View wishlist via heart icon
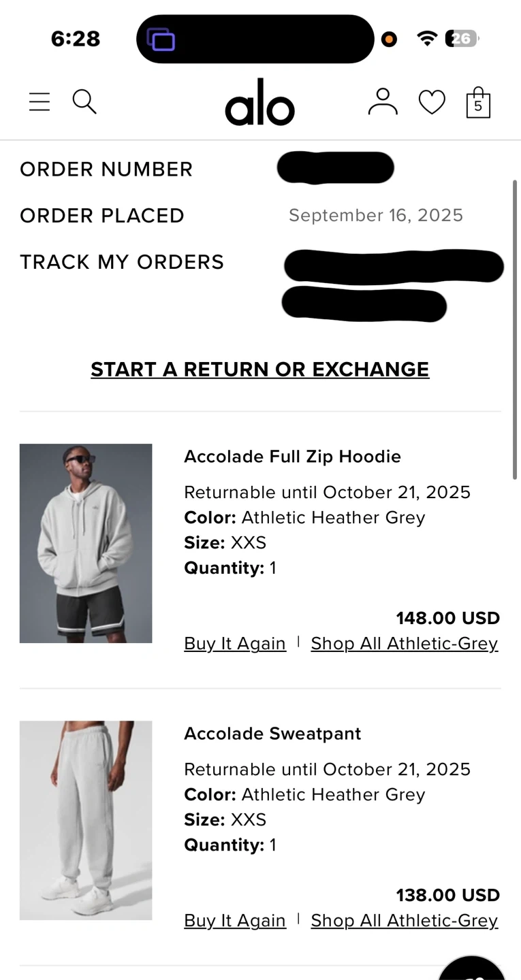 coord(432,103)
